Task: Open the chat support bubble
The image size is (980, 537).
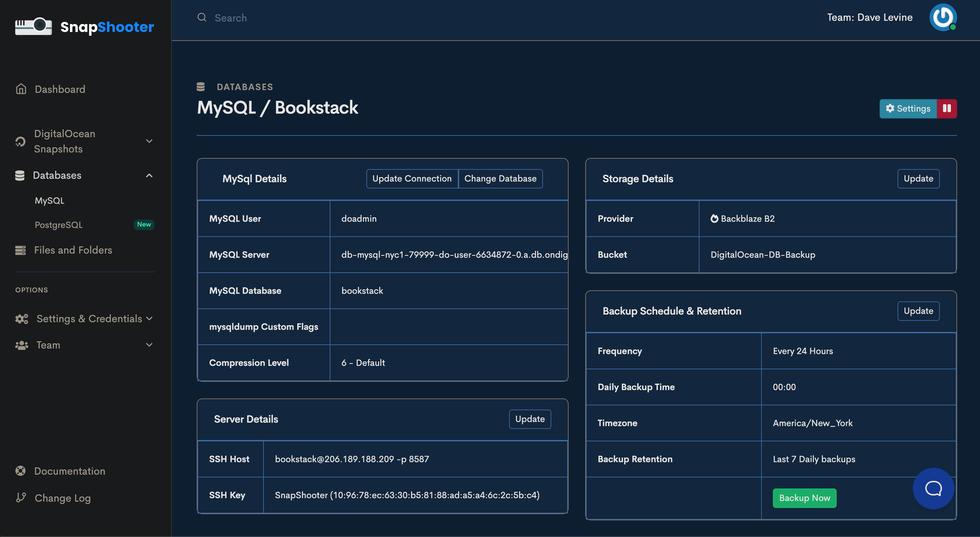Action: (x=933, y=488)
